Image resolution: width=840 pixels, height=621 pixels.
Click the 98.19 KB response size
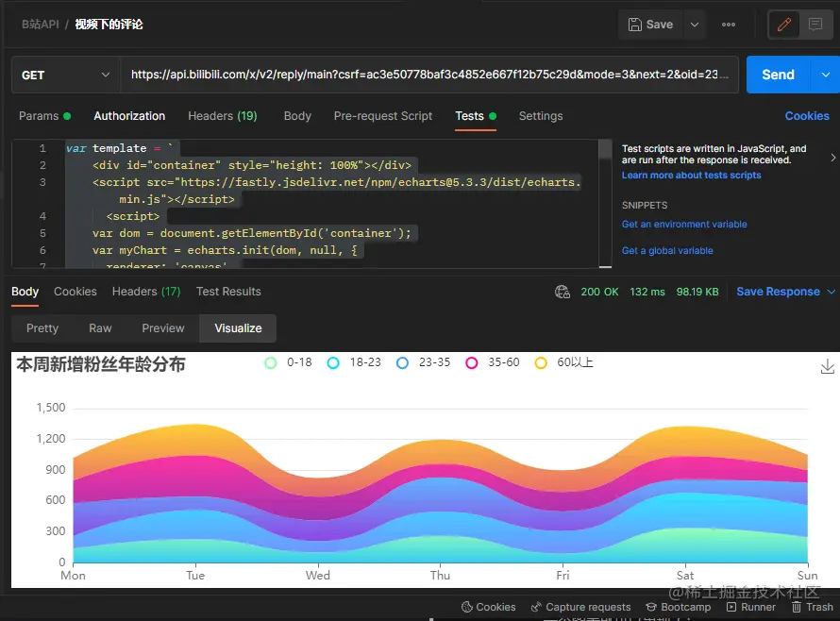(697, 292)
